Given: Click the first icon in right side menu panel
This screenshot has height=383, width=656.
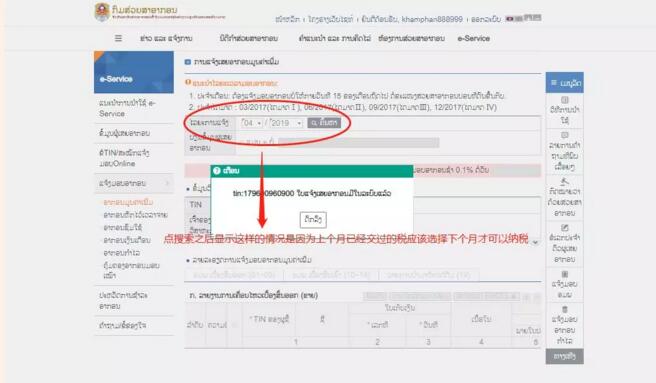Looking at the screenshot, I should [x=564, y=100].
